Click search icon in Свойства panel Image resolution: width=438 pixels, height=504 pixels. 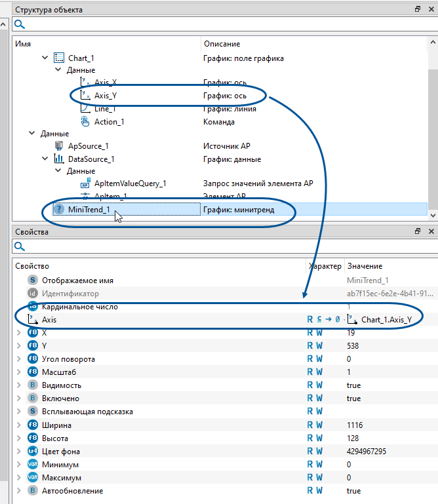20,246
